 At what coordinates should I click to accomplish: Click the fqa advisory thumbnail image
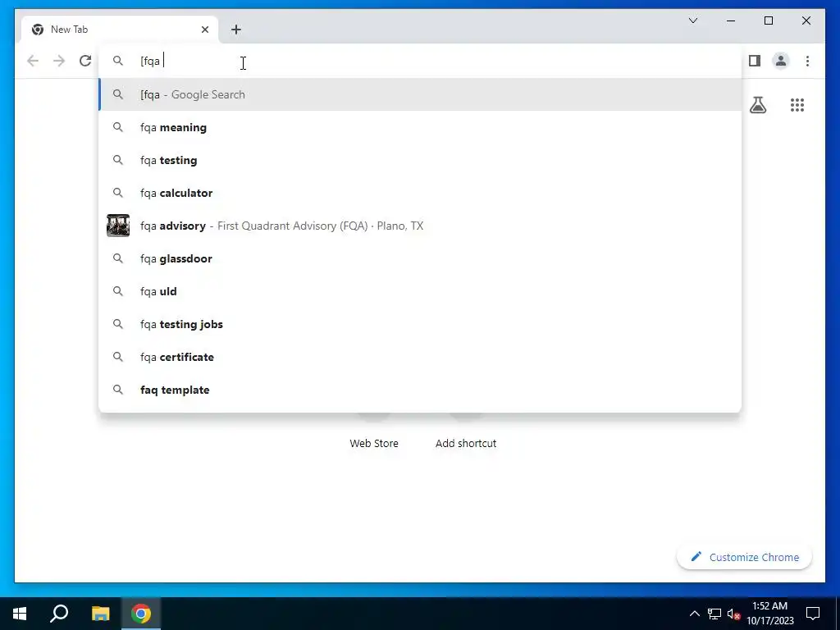tap(118, 226)
